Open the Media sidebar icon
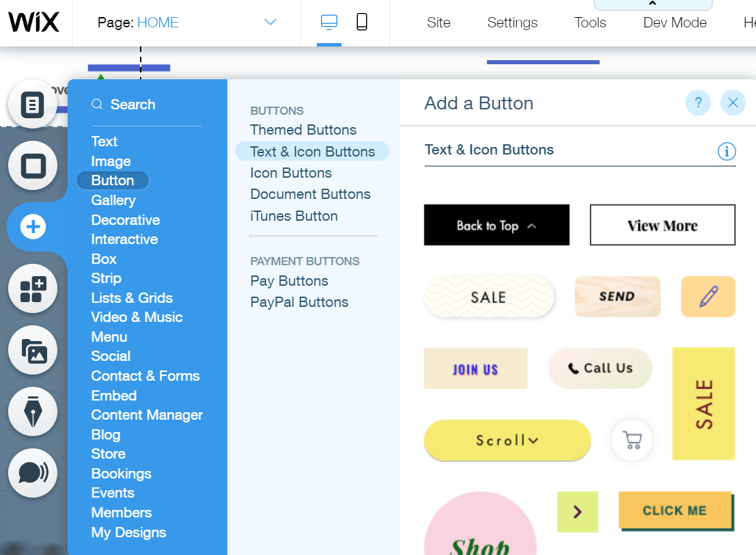This screenshot has width=756, height=555. click(x=32, y=350)
